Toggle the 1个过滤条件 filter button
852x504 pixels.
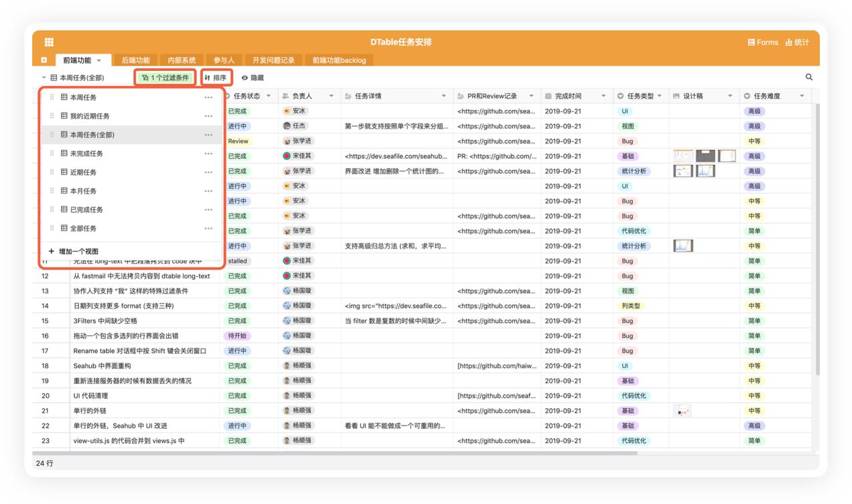(x=166, y=78)
